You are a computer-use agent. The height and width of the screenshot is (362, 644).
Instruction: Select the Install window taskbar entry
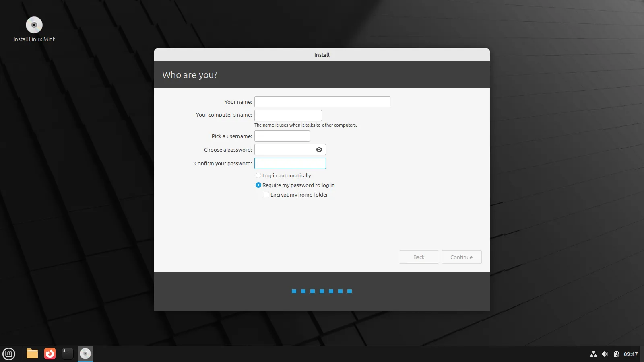coord(85,354)
